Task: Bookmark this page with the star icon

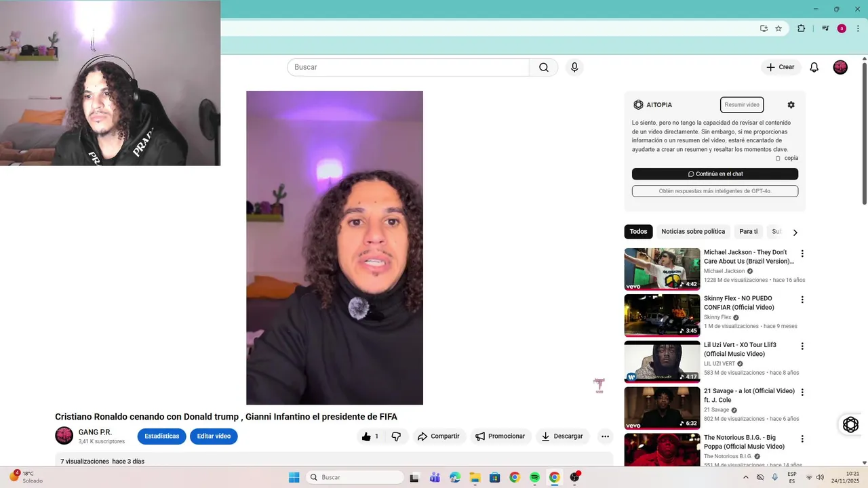Action: [x=778, y=28]
